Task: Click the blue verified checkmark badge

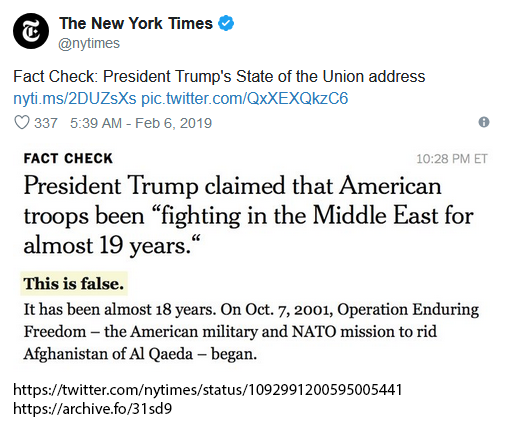Action: [x=226, y=23]
